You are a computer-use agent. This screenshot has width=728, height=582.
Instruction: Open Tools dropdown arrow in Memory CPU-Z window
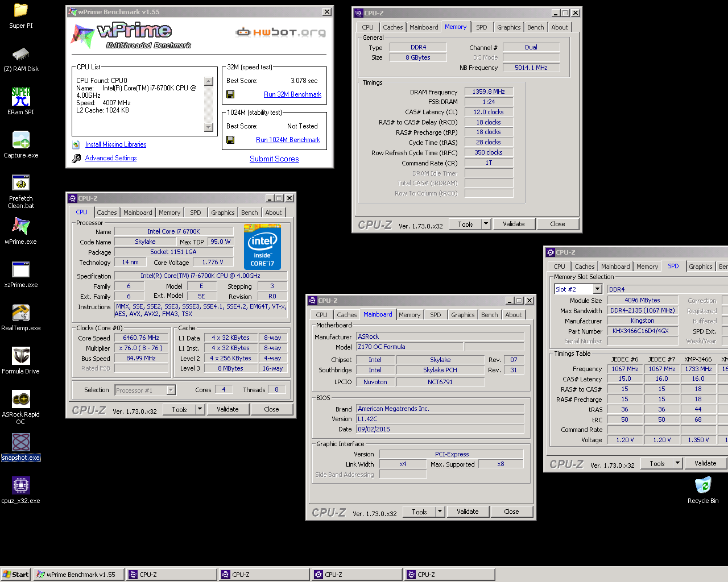click(x=486, y=224)
